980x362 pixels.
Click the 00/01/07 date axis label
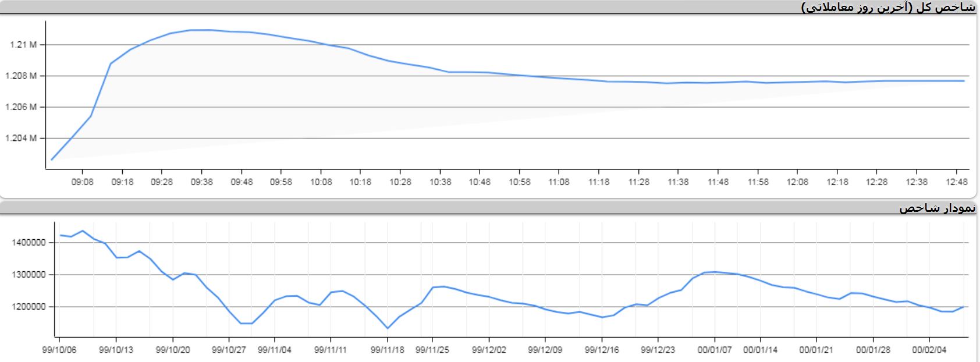[x=714, y=350]
